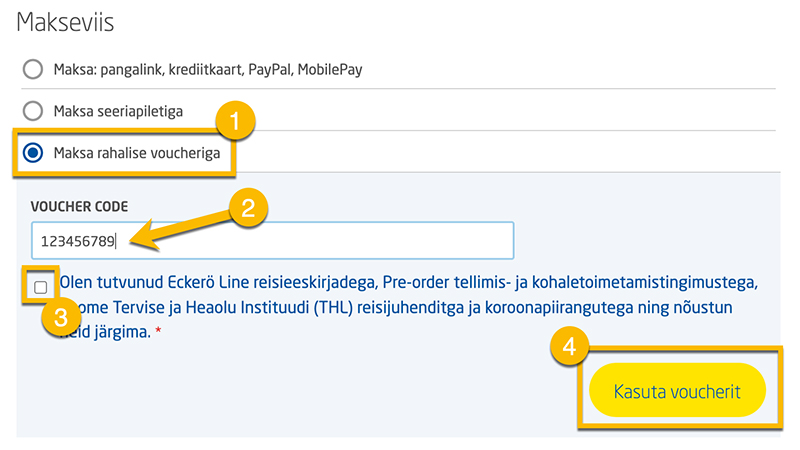Click the yellow annotation badge number 1
800x450 pixels.
click(x=235, y=121)
